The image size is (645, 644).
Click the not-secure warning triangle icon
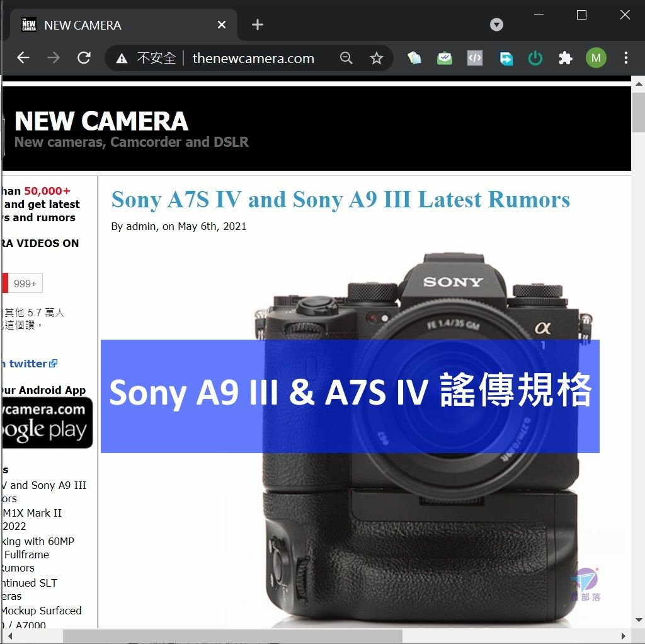[122, 59]
